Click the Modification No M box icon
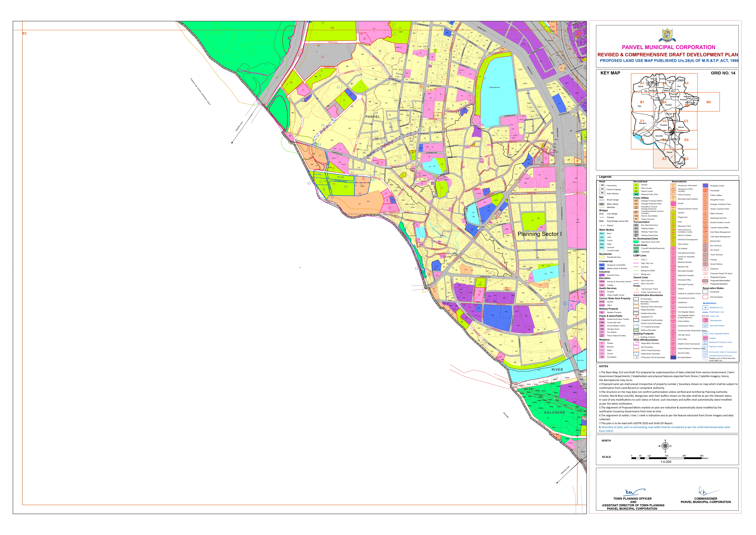 [x=705, y=307]
